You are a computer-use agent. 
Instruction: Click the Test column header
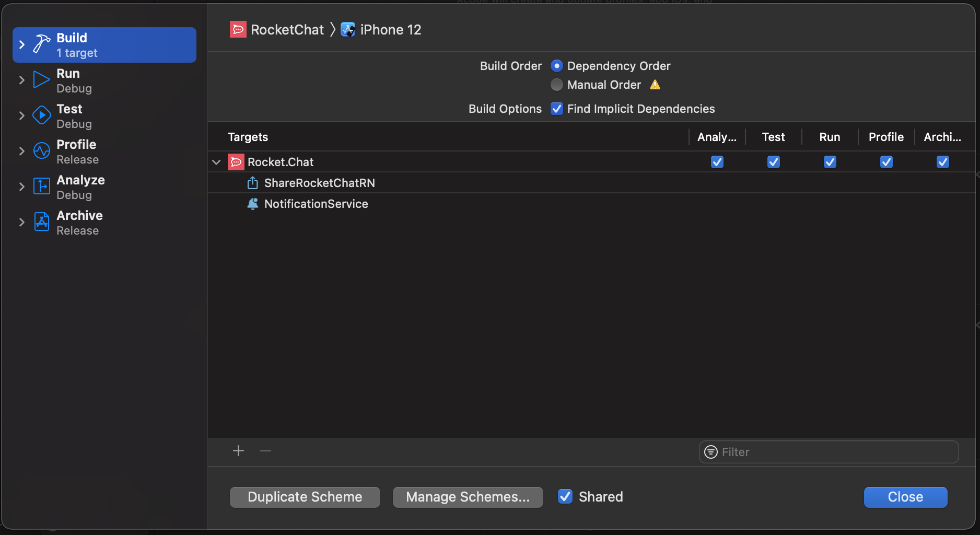pos(774,137)
